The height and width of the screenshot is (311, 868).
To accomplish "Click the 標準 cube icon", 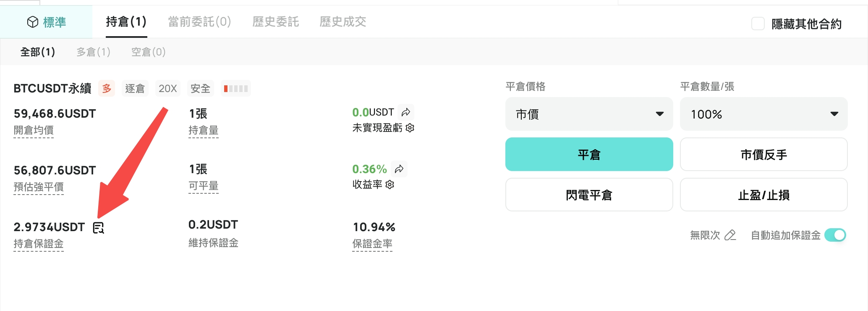I will coord(32,22).
